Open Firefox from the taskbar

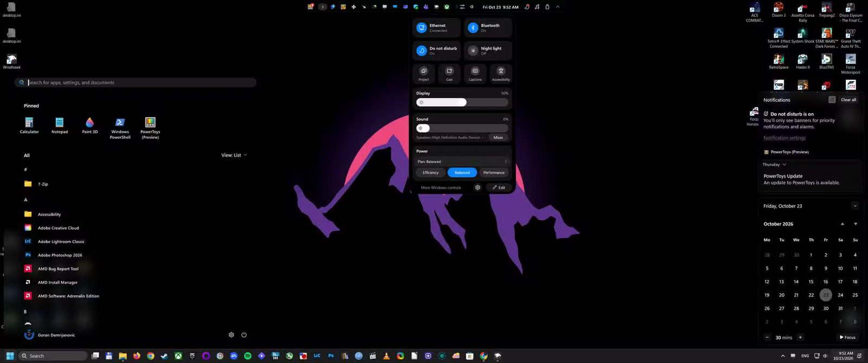(x=137, y=356)
